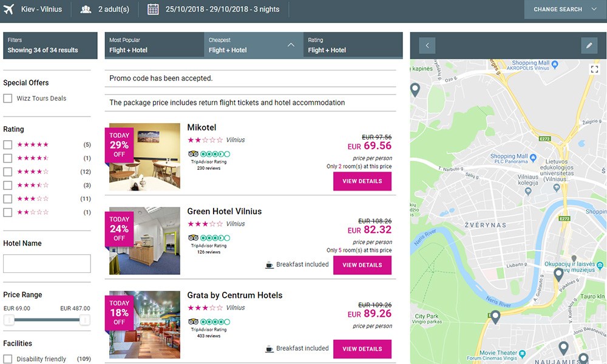The height and width of the screenshot is (364, 607).
Task: Click the airplane icon beside Kiev - Vilnius
Action: (9, 10)
